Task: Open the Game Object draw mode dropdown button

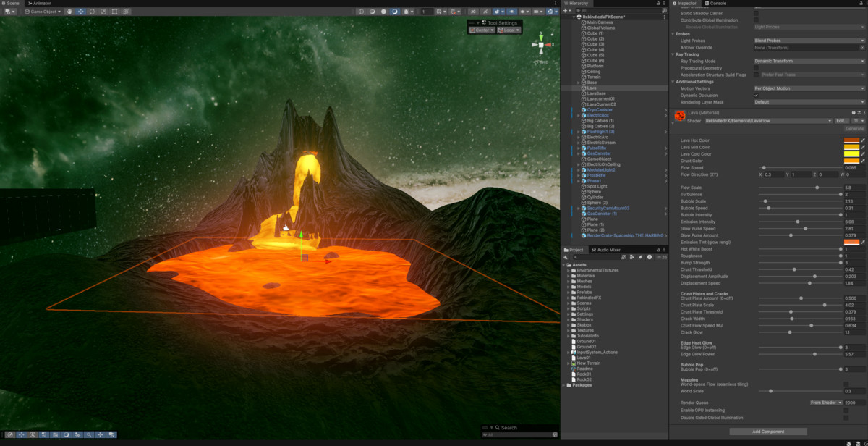Action: pyautogui.click(x=43, y=12)
